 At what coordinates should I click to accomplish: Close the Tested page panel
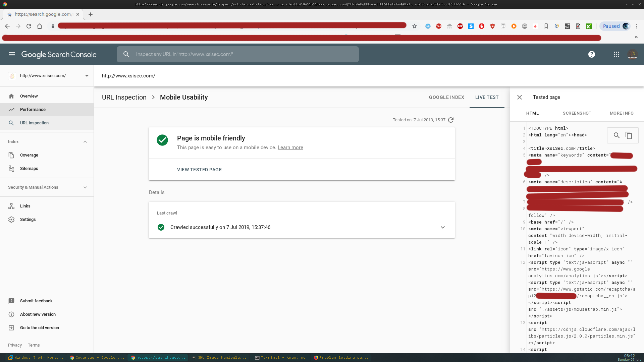point(520,97)
